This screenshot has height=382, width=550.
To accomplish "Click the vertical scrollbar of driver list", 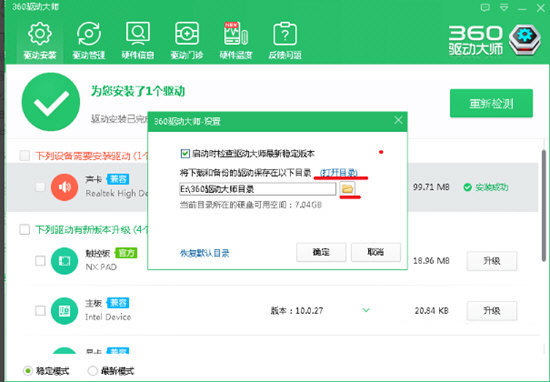I will [x=544, y=205].
